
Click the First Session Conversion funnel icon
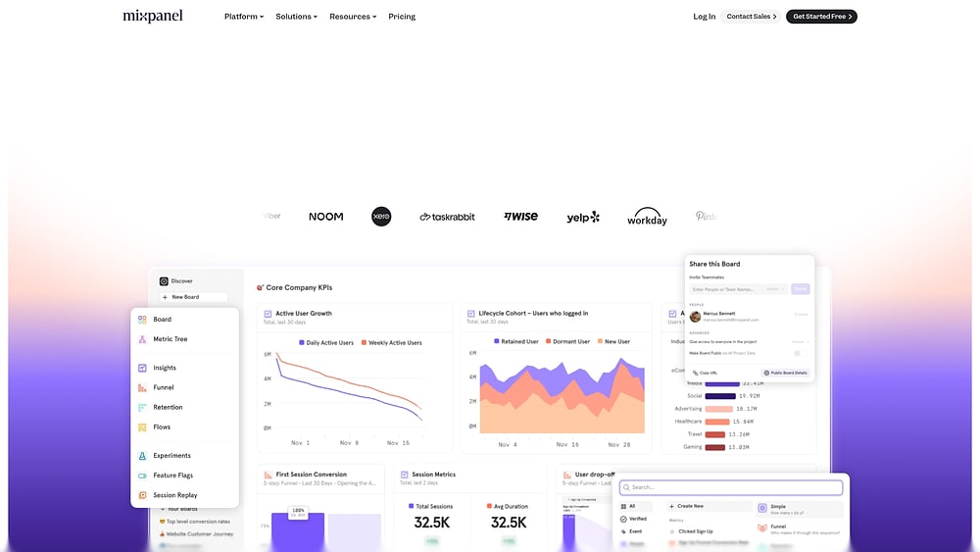(269, 476)
